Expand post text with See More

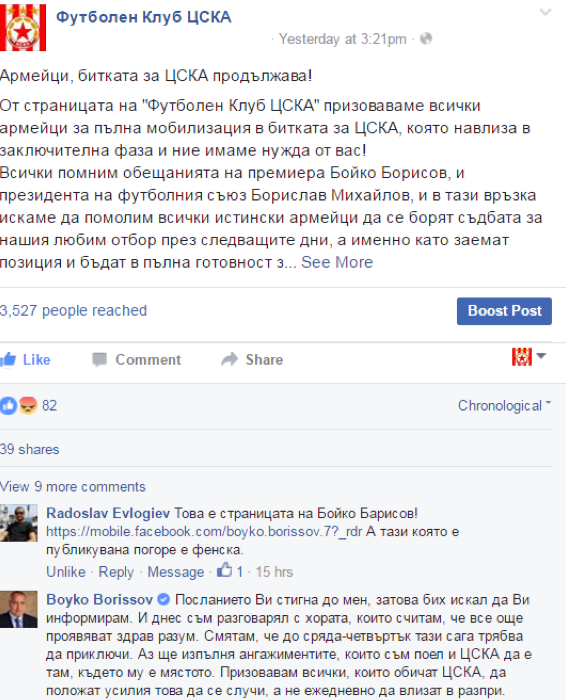point(337,262)
